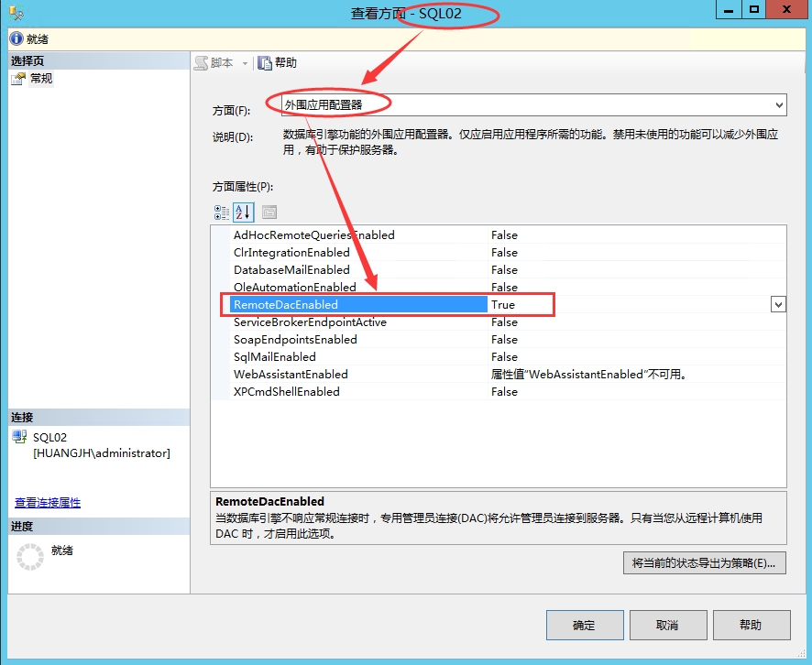Open RemoteDacEnabled value dropdown arrow
Image resolution: width=812 pixels, height=665 pixels.
[x=778, y=305]
